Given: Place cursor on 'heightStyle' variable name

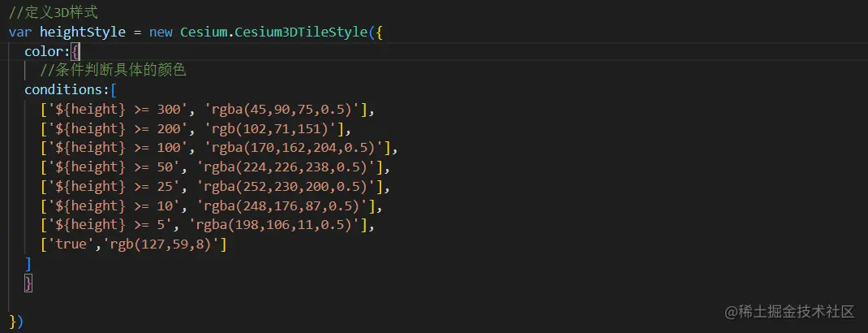Looking at the screenshot, I should coord(83,32).
